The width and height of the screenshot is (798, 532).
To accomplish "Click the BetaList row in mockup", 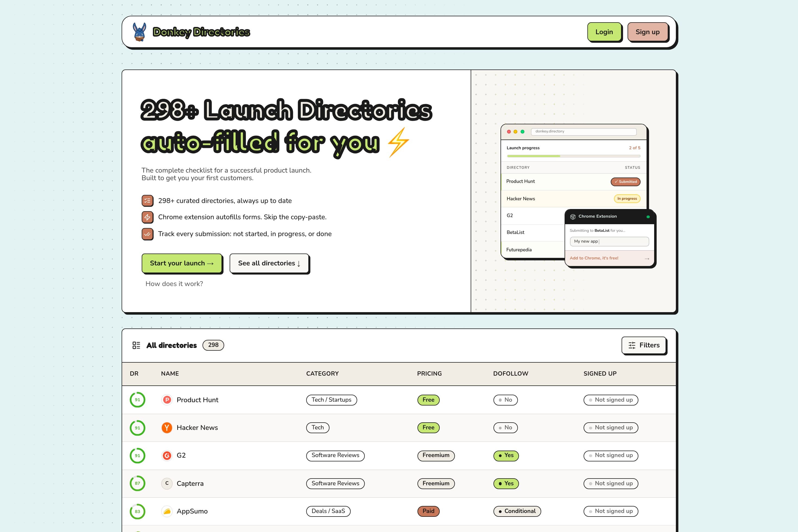I will (x=533, y=233).
